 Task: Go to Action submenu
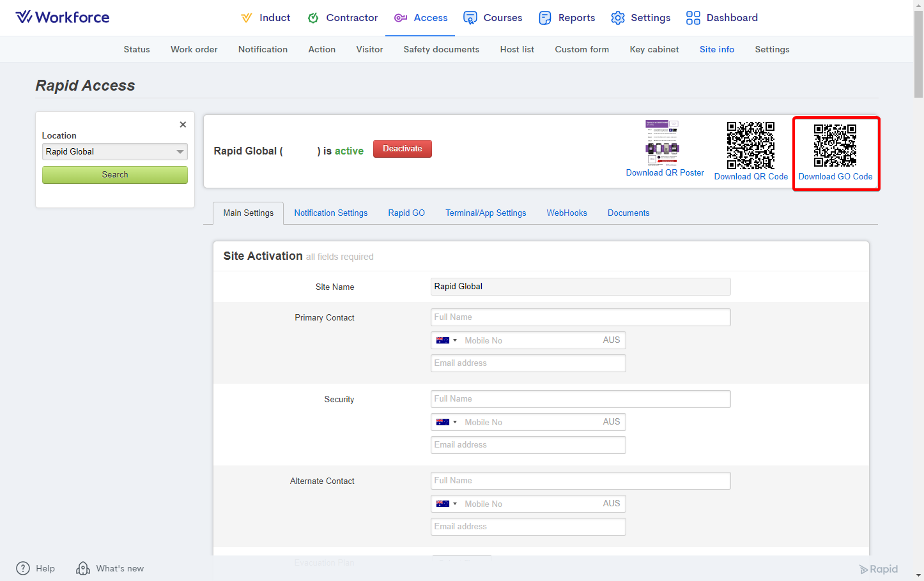[322, 49]
